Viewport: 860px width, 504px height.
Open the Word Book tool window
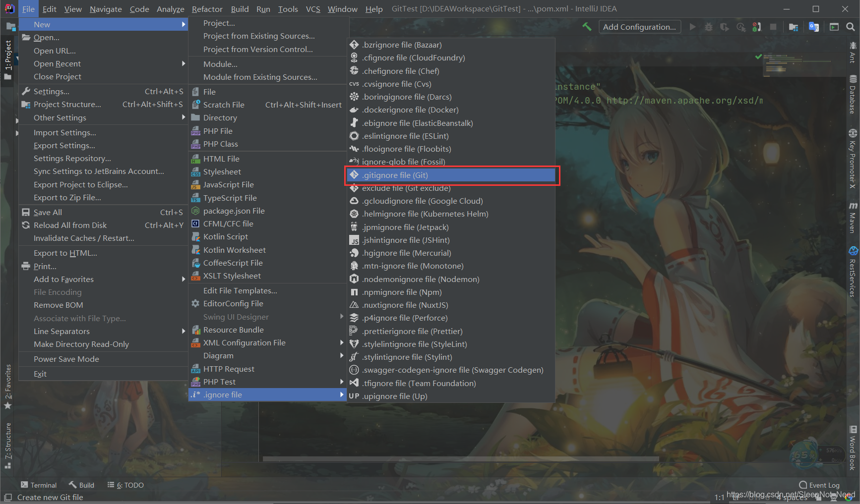(853, 448)
